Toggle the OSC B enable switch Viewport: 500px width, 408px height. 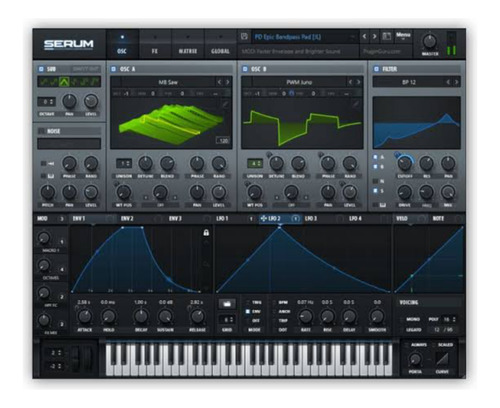point(245,69)
